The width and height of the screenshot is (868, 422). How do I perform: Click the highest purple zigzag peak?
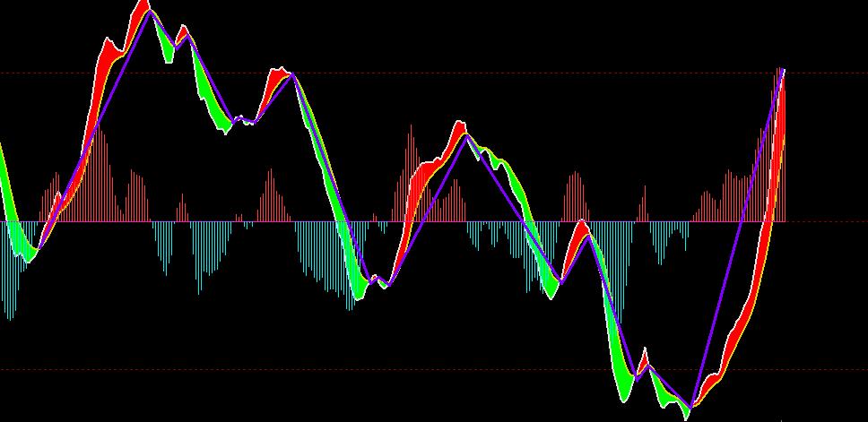149,10
